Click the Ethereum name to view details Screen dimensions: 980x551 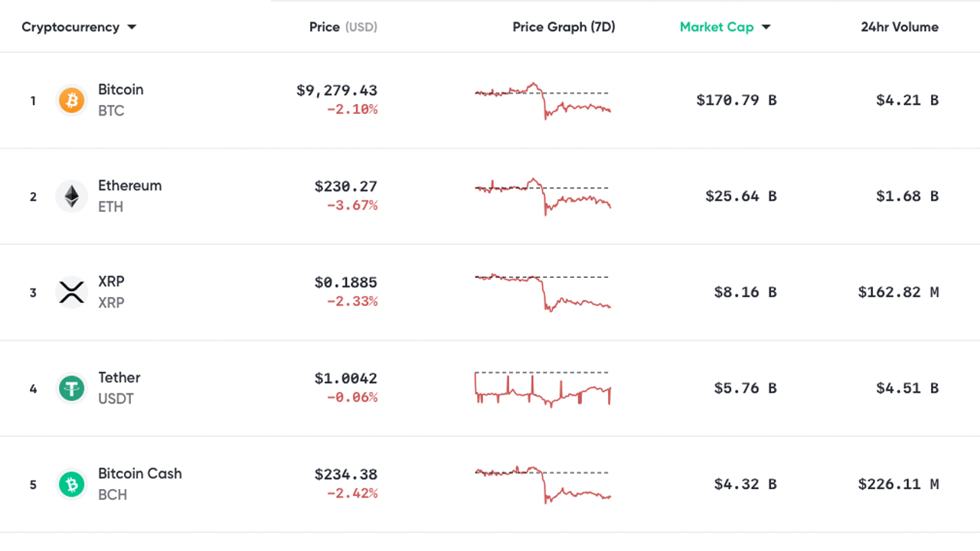tap(129, 185)
